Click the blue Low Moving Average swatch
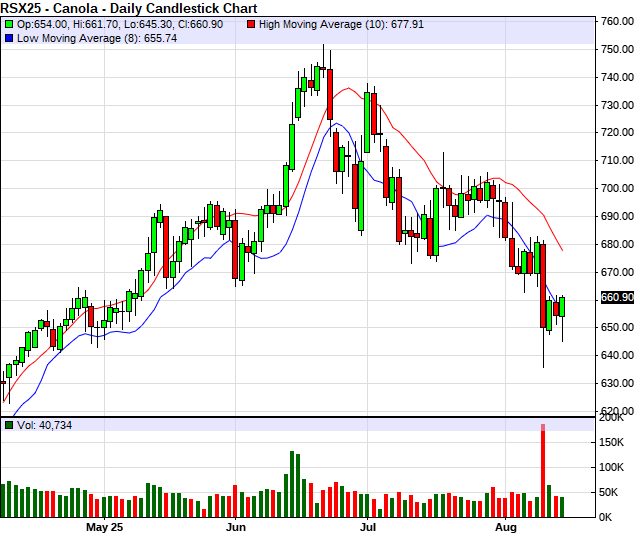The image size is (640, 536). pyautogui.click(x=9, y=38)
